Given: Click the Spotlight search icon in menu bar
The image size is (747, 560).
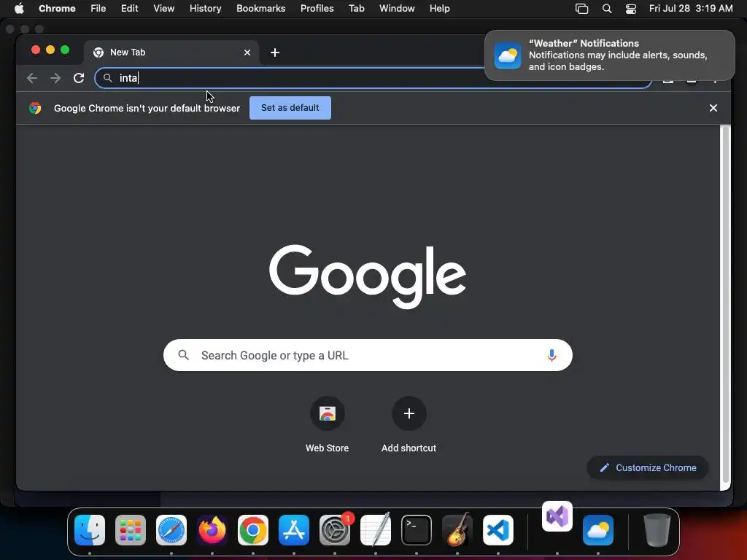Looking at the screenshot, I should pyautogui.click(x=607, y=9).
